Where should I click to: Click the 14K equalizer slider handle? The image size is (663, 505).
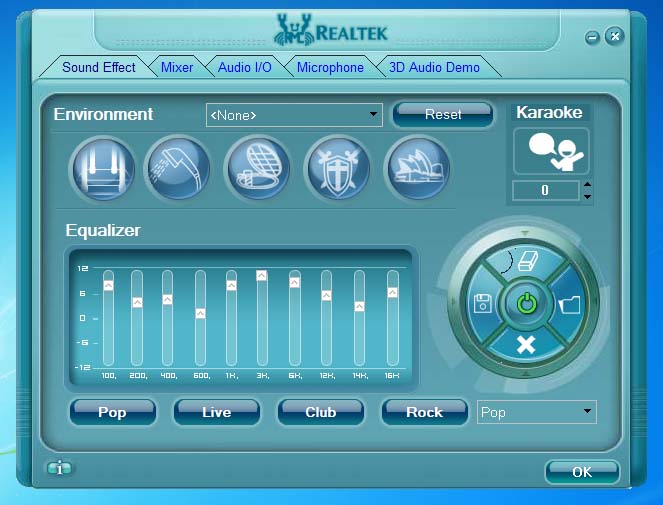click(359, 306)
